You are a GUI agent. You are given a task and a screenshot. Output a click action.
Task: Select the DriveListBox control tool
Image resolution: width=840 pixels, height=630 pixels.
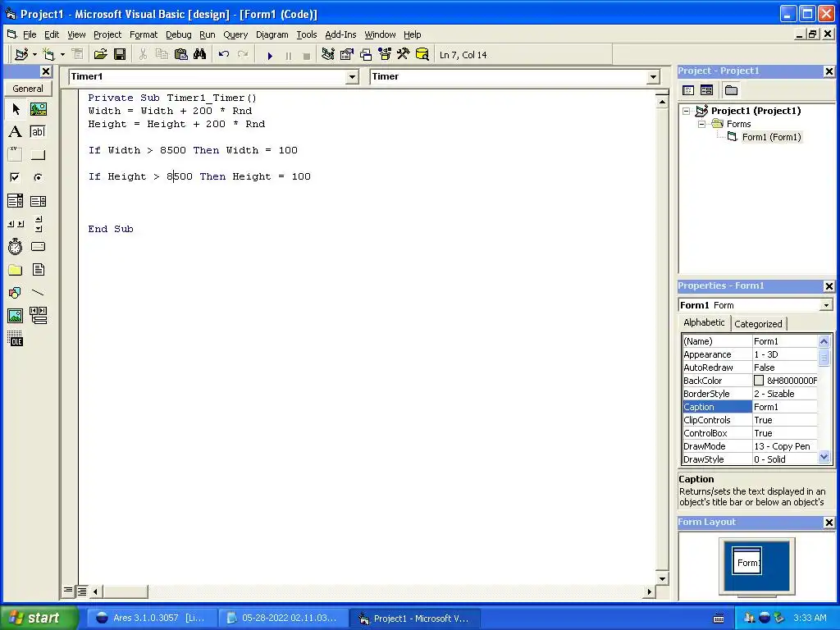pos(38,246)
